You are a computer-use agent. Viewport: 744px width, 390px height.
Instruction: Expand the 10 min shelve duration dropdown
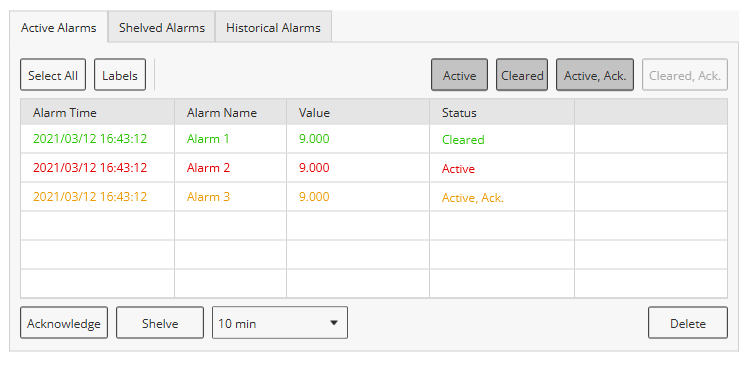coord(279,323)
